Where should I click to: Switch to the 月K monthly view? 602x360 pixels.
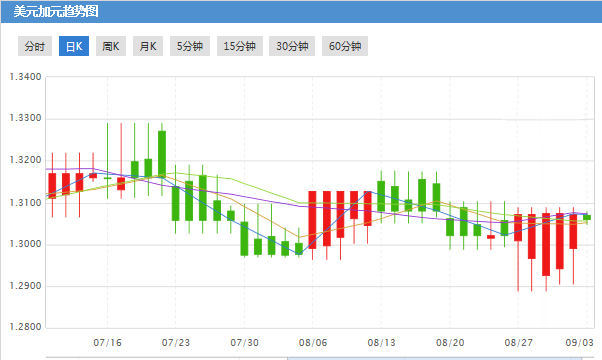148,46
